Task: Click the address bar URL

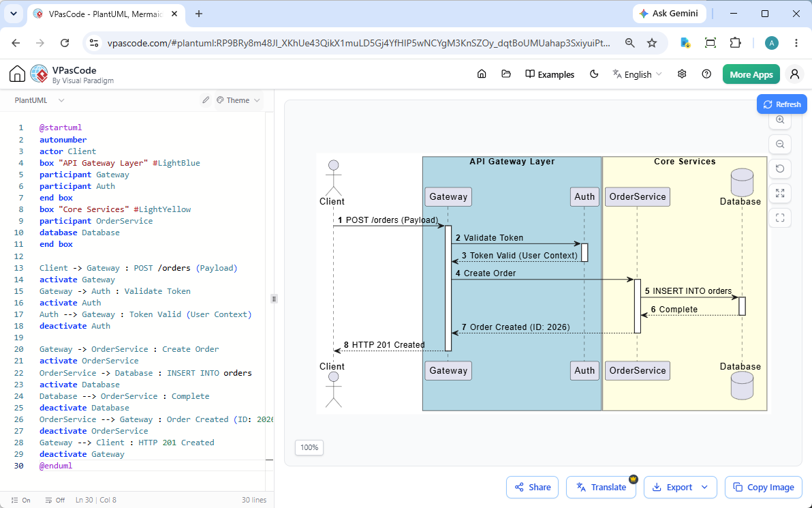Action: (x=358, y=43)
